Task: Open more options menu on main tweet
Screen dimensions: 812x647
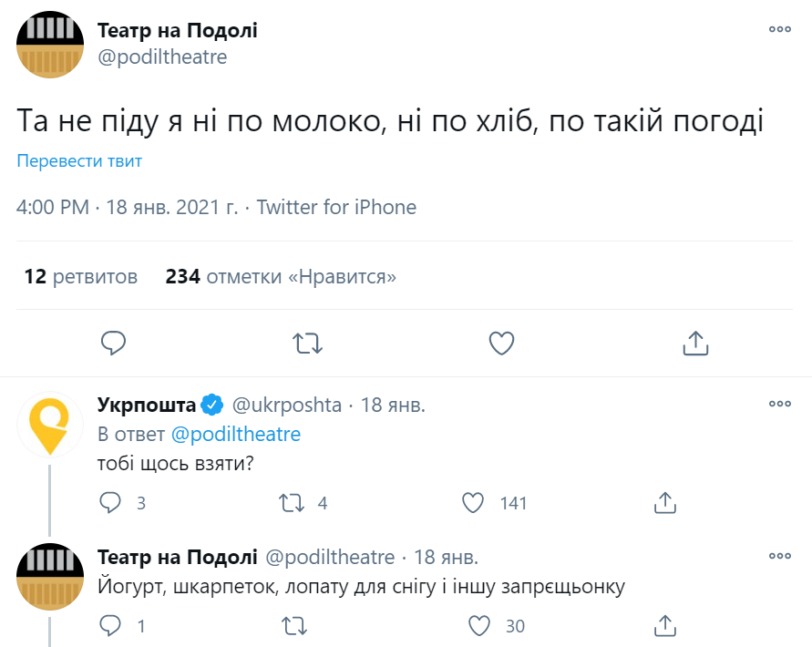Action: coord(779,29)
